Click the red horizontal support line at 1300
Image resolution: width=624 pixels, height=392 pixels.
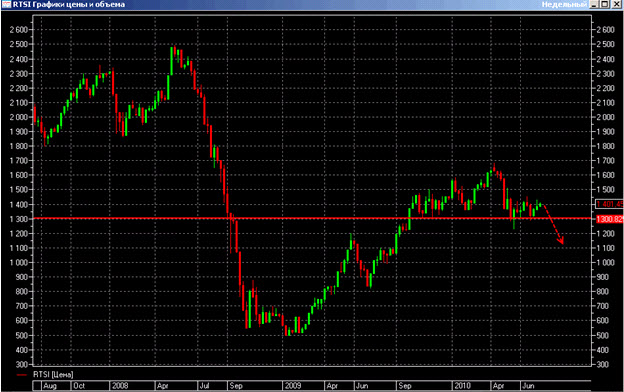[x=314, y=218]
